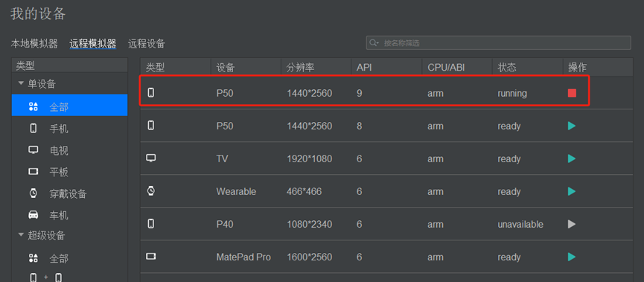Click API value 9 in the P50 row
Screen dimensions: 644x282
click(x=360, y=93)
